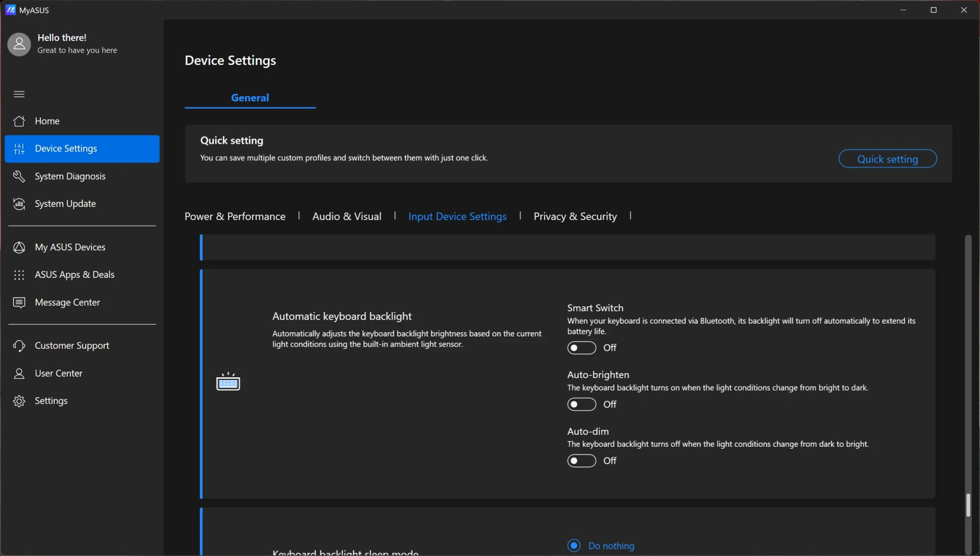Click the Message Center icon
The height and width of the screenshot is (556, 980).
pyautogui.click(x=19, y=302)
